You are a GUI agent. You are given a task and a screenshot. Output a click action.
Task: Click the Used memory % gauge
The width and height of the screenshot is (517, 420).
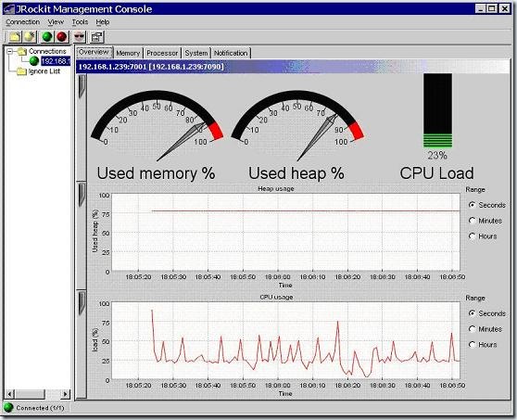[x=157, y=125]
